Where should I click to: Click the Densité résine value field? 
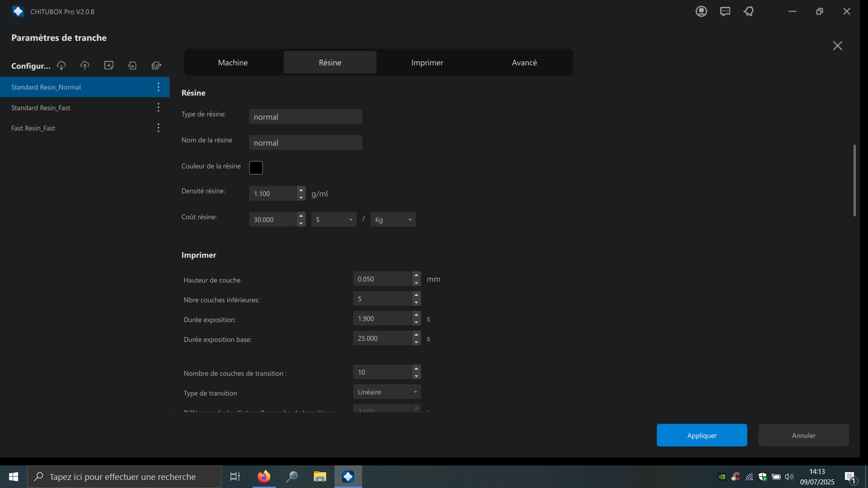click(273, 193)
